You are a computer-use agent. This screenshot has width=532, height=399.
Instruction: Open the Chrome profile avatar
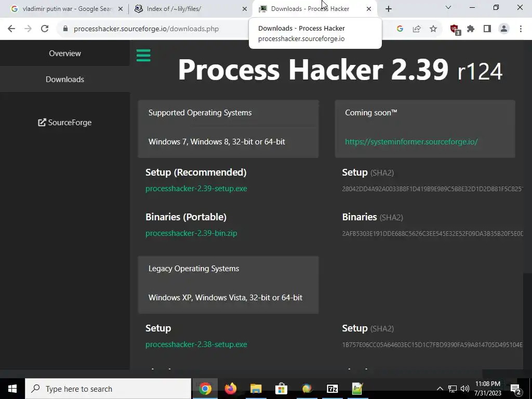tap(504, 29)
